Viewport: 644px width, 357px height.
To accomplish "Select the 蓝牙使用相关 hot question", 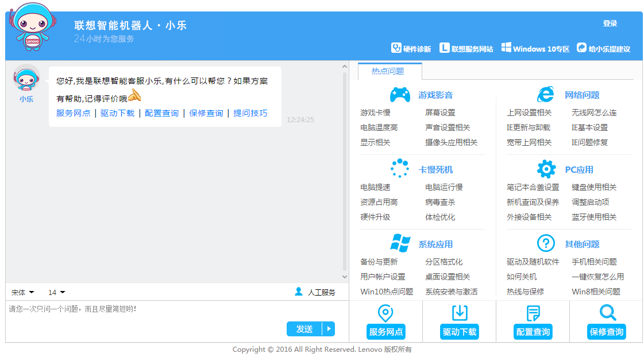I will (x=594, y=217).
